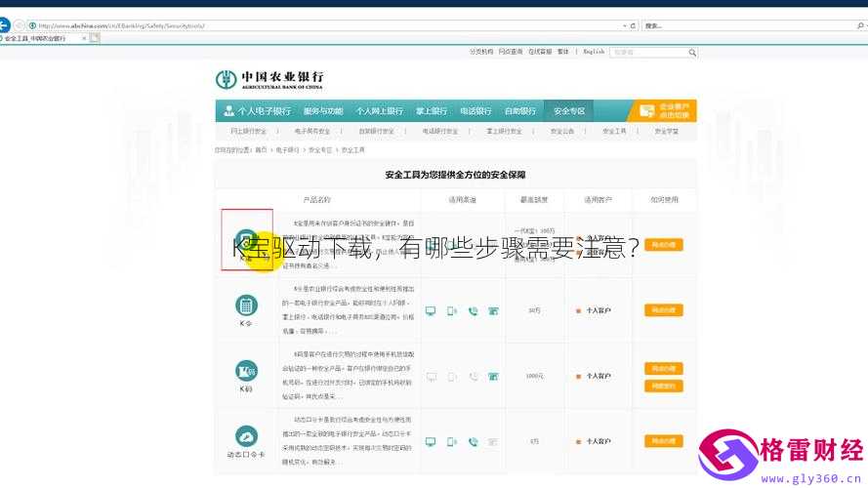Click the mobile phone icon in 动态口令卡 row

click(452, 441)
